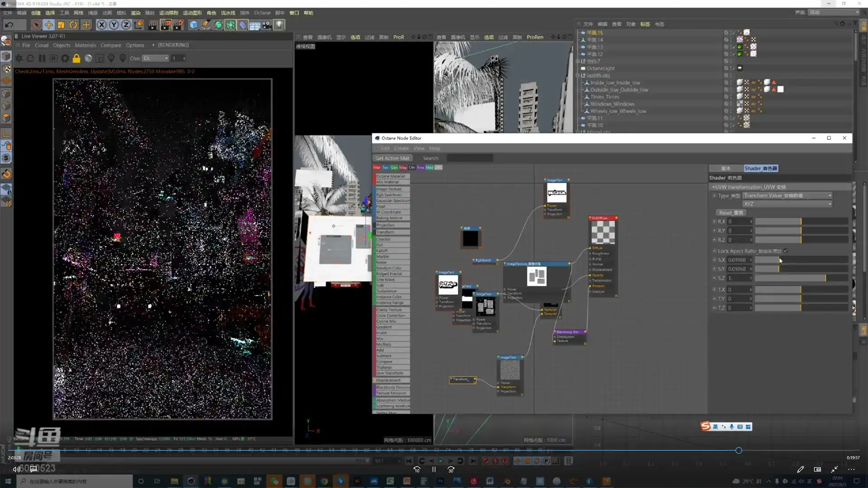Select the Move tool in top toolbar

(x=49, y=25)
